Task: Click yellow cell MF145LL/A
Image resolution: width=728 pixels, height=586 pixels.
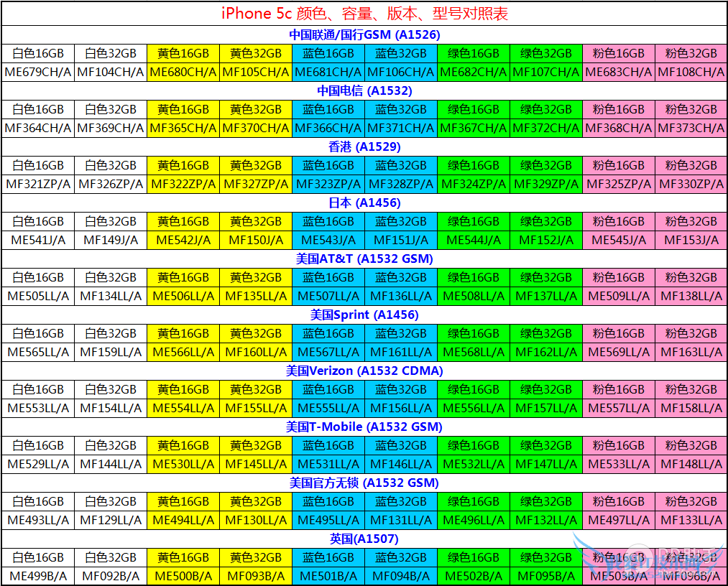Action: coord(256,465)
